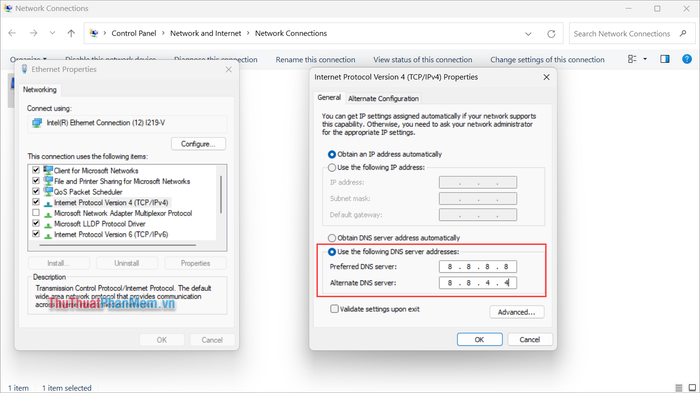Select Networking tab in Ethernet Properties
This screenshot has width=700, height=393.
40,89
